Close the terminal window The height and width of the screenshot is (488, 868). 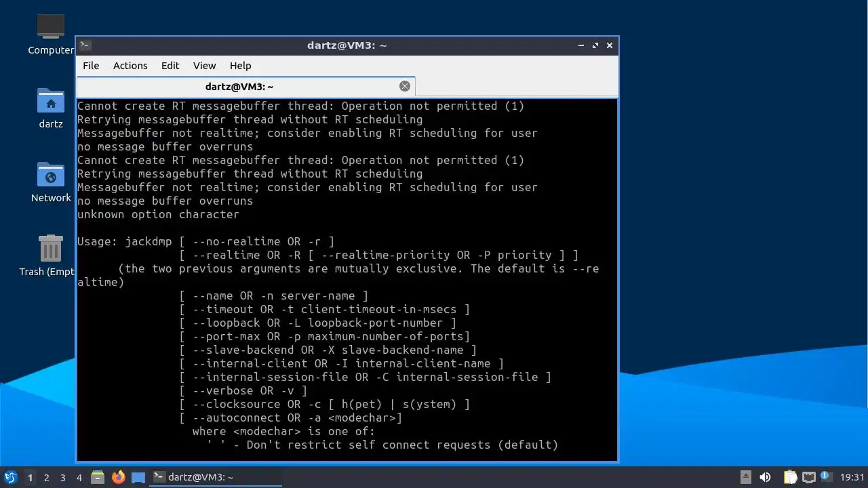click(610, 45)
